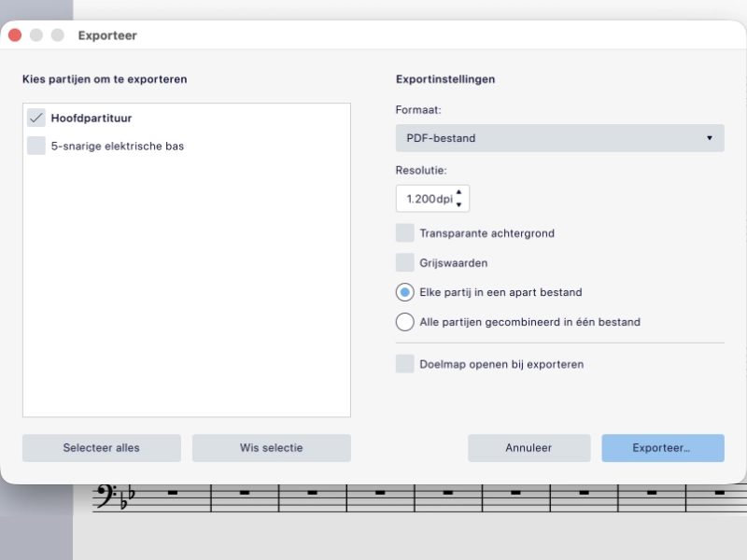Select Elke partij in een apart bestand

click(x=405, y=292)
